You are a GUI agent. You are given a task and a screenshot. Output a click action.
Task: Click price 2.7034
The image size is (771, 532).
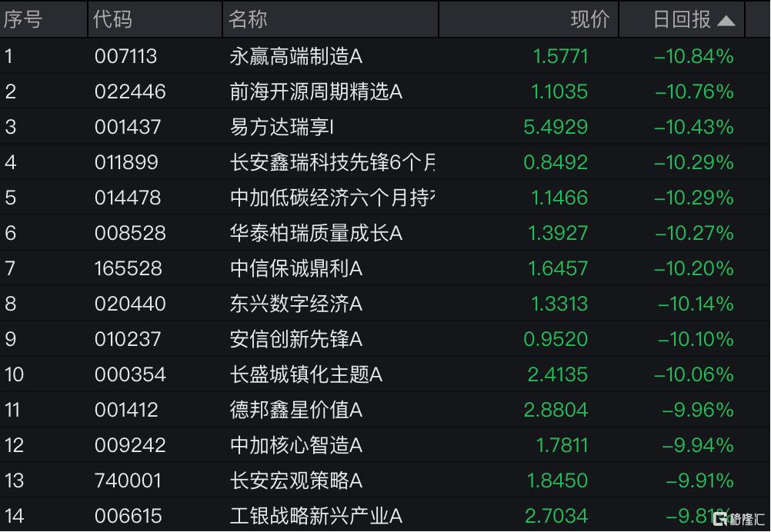556,517
